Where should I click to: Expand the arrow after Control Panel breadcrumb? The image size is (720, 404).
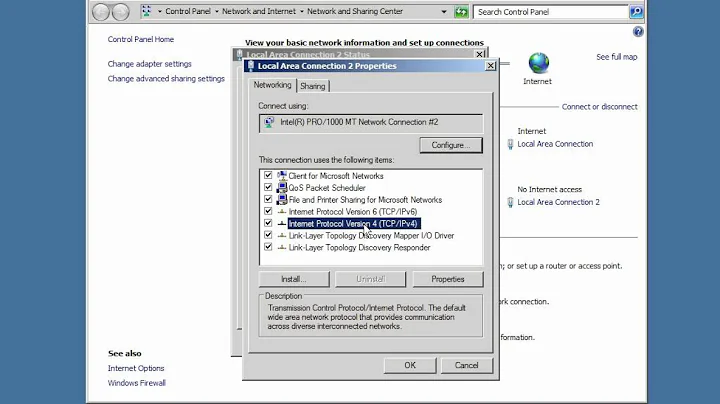pyautogui.click(x=217, y=11)
